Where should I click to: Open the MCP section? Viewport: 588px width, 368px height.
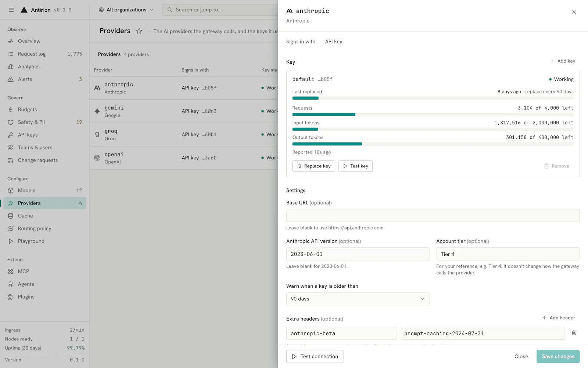tap(45, 272)
